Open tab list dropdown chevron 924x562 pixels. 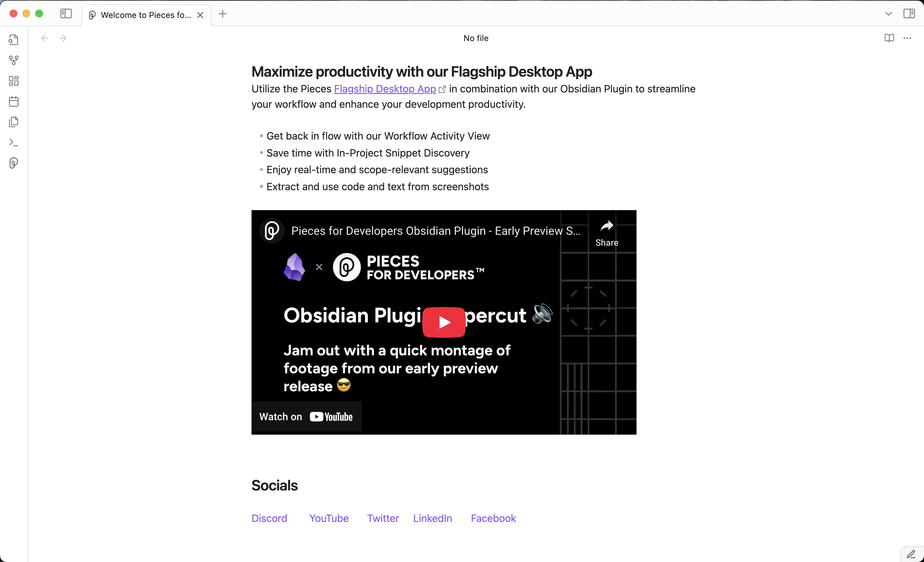(888, 14)
